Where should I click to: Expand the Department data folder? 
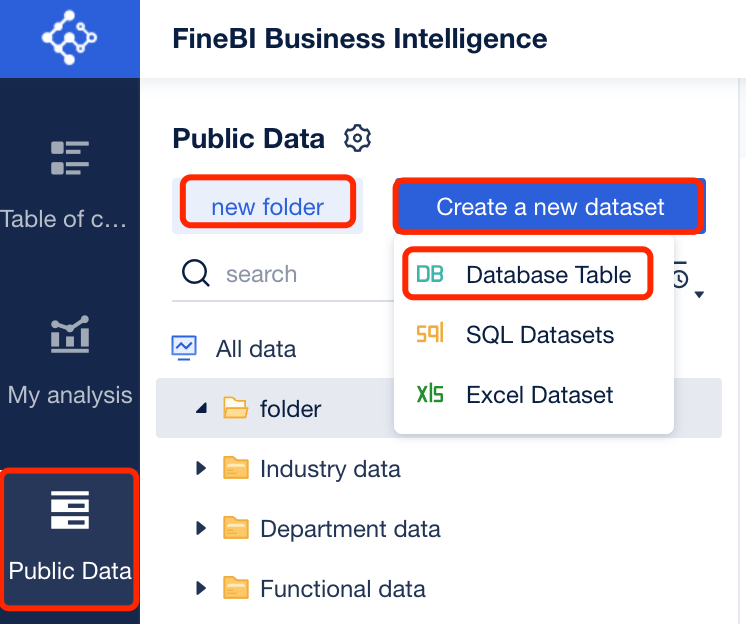pyautogui.click(x=202, y=528)
